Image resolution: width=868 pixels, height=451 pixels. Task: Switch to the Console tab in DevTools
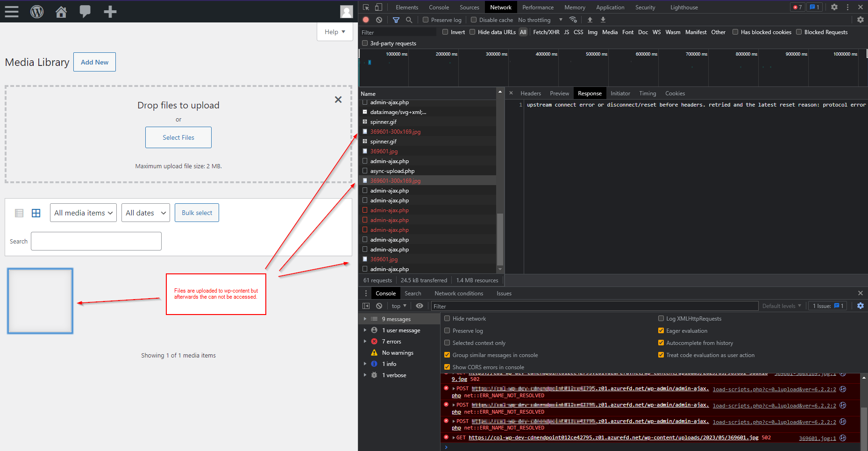438,7
